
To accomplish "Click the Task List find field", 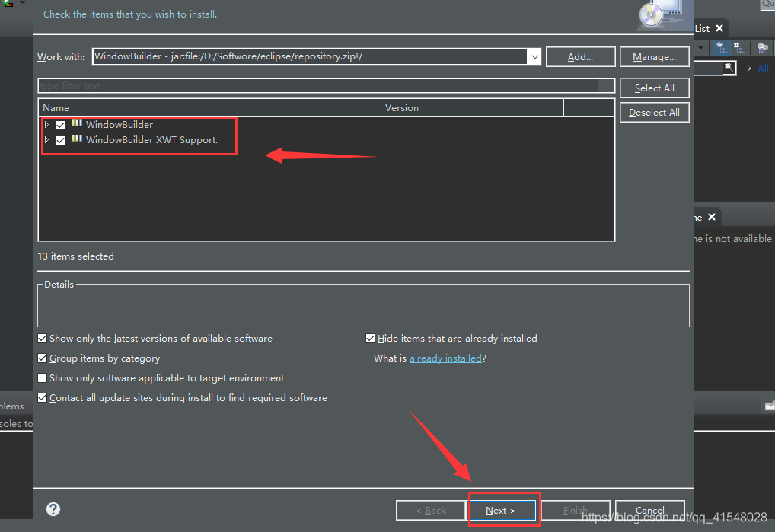I will 709,68.
